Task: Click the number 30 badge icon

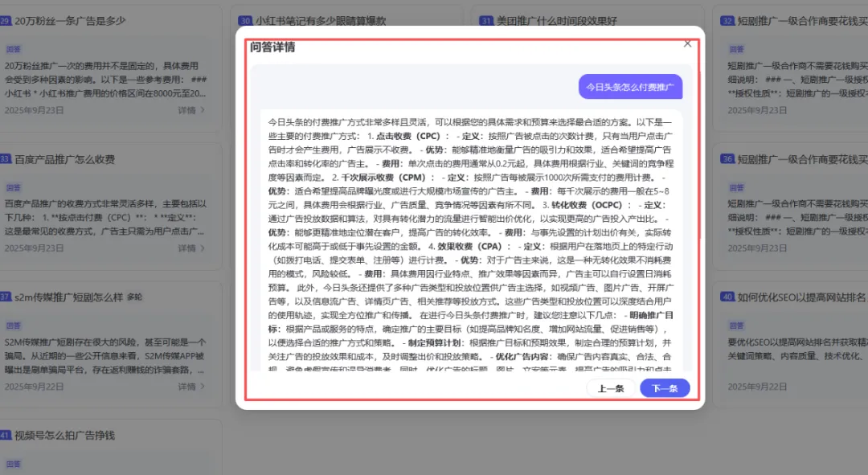Action: coord(246,20)
